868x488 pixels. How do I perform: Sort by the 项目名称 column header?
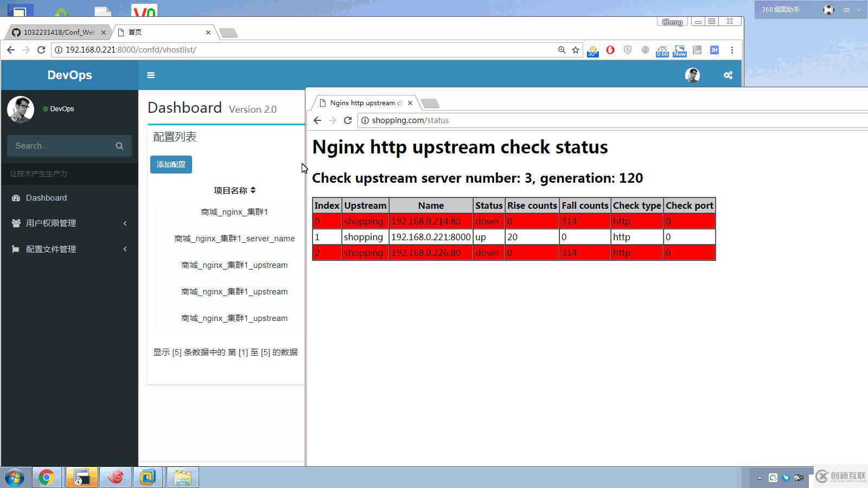pos(234,190)
